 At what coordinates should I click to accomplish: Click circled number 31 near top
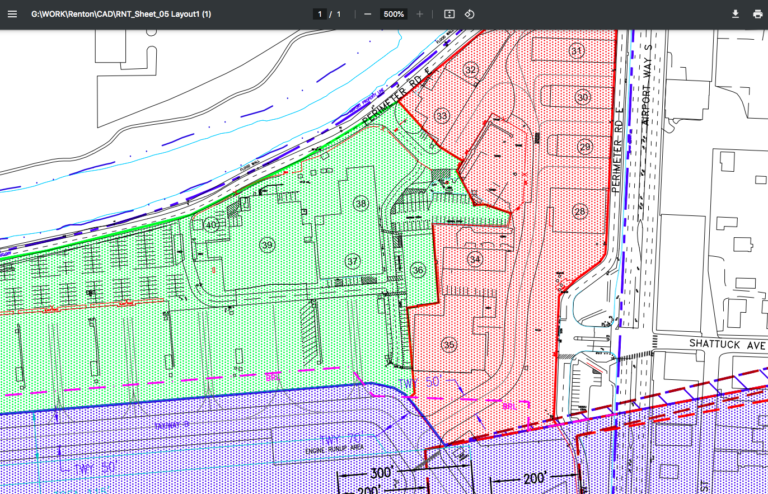click(576, 50)
